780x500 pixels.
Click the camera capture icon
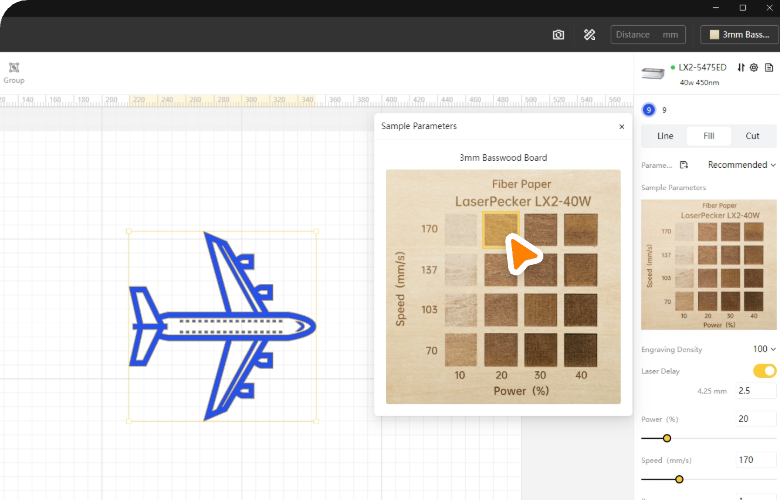pyautogui.click(x=558, y=35)
